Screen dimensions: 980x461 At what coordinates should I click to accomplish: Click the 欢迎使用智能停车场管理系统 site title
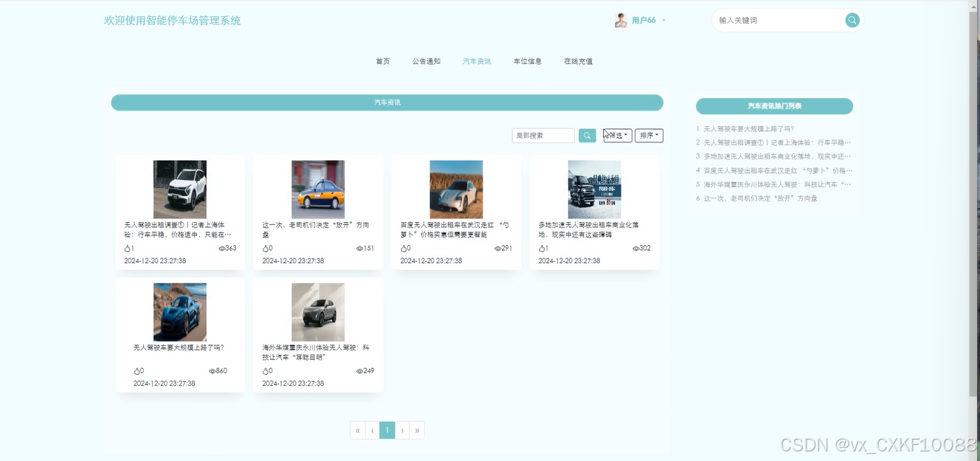point(173,21)
